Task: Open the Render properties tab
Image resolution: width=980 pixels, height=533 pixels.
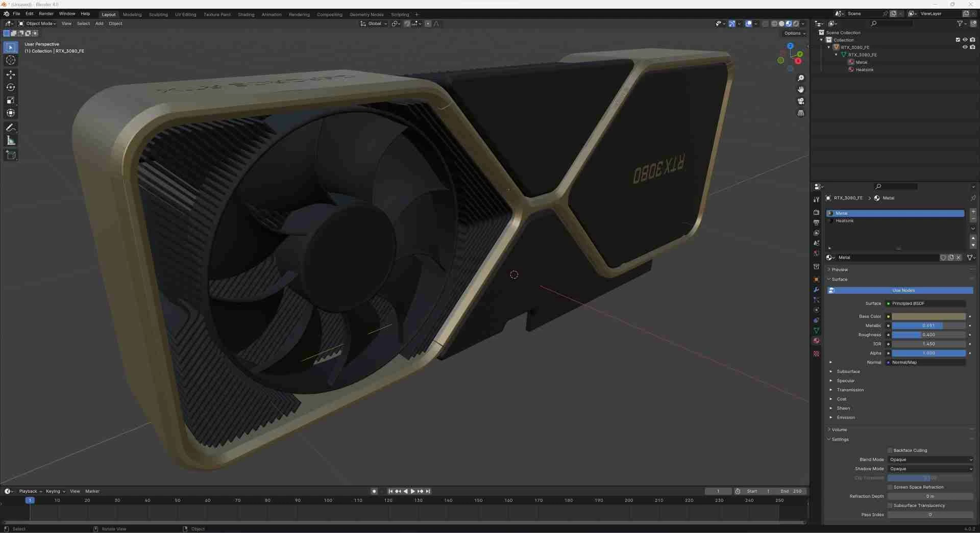Action: click(x=816, y=212)
